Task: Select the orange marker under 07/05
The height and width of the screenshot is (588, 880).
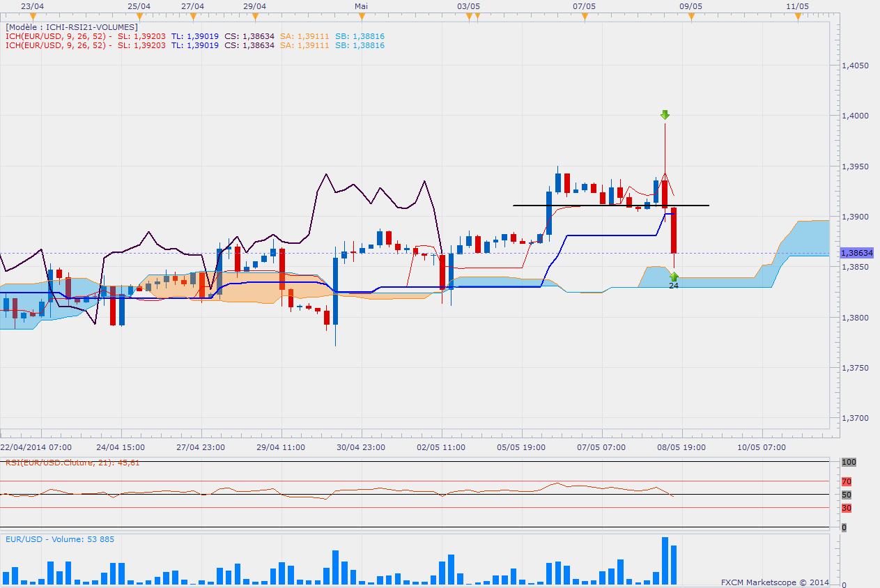Action: click(x=584, y=15)
